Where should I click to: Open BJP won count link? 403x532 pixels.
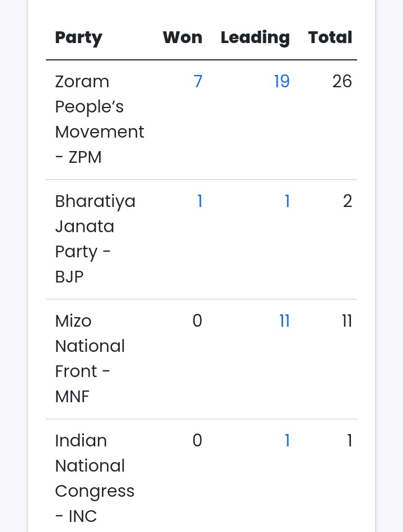pyautogui.click(x=200, y=201)
